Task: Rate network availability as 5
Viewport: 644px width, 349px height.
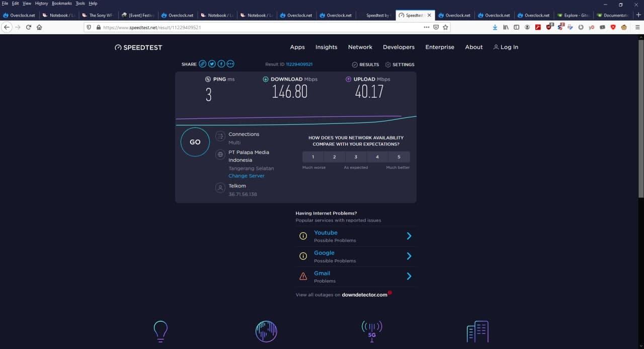Action: (399, 157)
